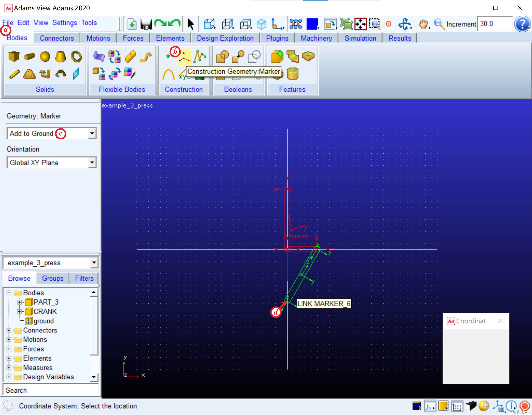Collapse the Bodies tree folder

click(x=9, y=293)
